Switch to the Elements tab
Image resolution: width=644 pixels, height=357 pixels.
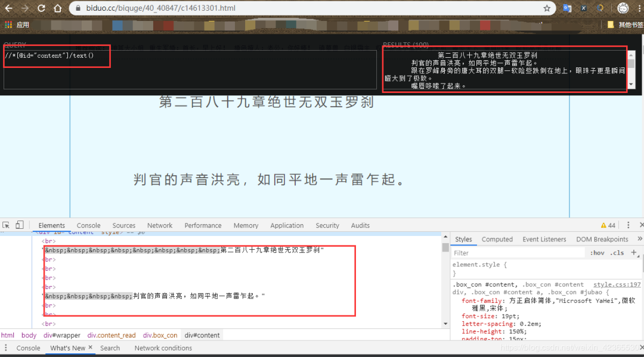click(x=52, y=225)
